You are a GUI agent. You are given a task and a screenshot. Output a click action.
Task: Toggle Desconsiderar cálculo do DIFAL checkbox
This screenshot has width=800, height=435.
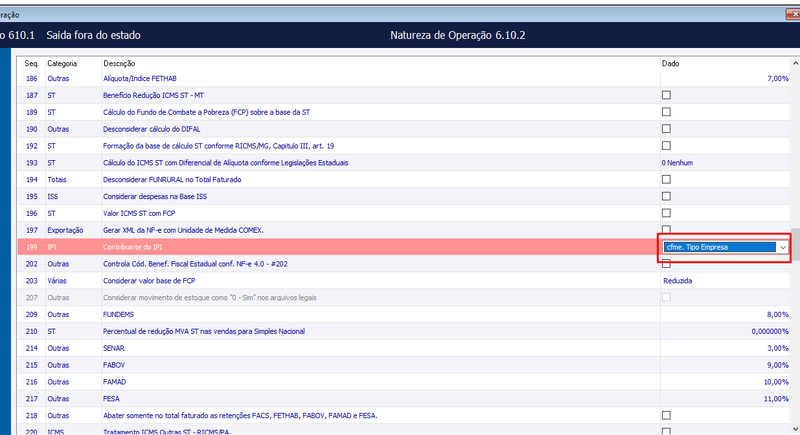pyautogui.click(x=666, y=129)
